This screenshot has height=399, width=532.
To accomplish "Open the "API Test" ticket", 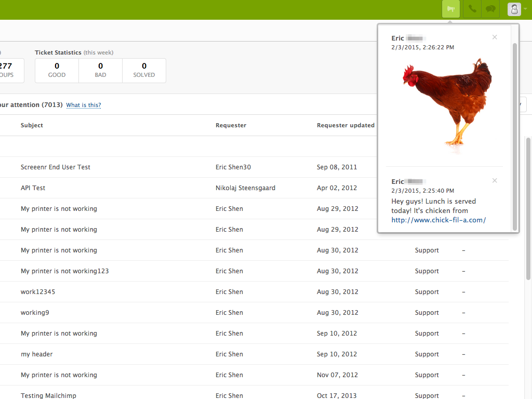I will coord(32,188).
